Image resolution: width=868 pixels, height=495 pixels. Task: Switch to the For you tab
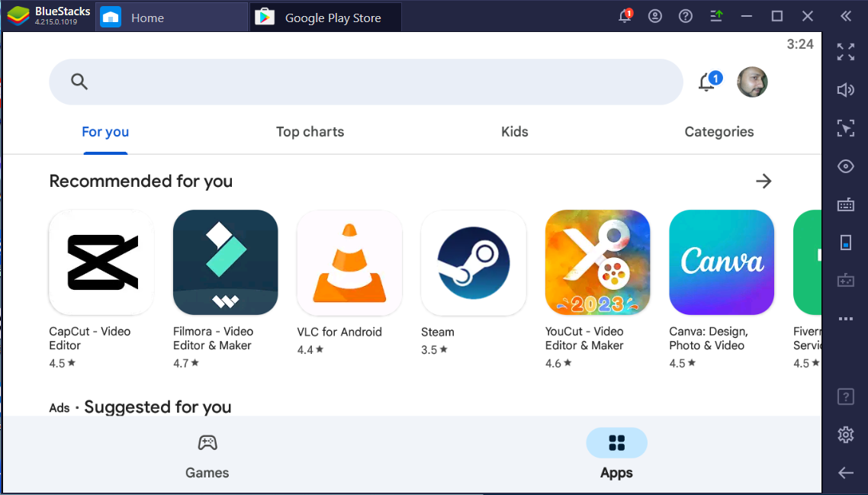click(x=105, y=132)
